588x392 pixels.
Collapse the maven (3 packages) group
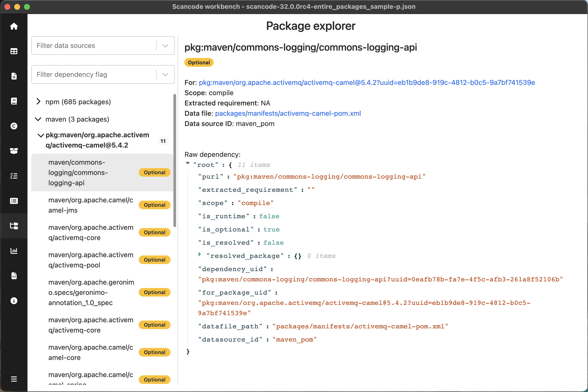[38, 119]
